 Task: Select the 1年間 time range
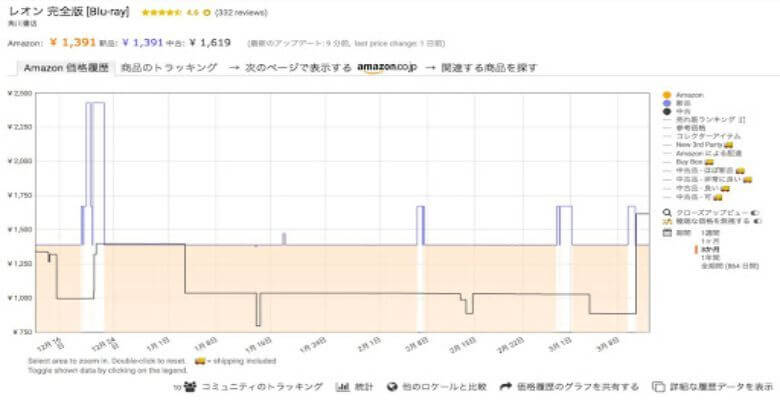click(x=709, y=255)
